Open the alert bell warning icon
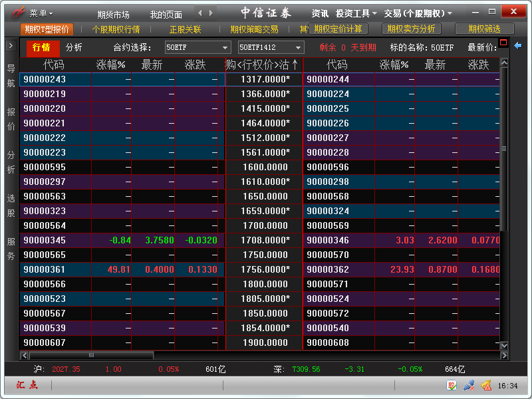Viewport: 532px width, 399px height. pos(486,385)
